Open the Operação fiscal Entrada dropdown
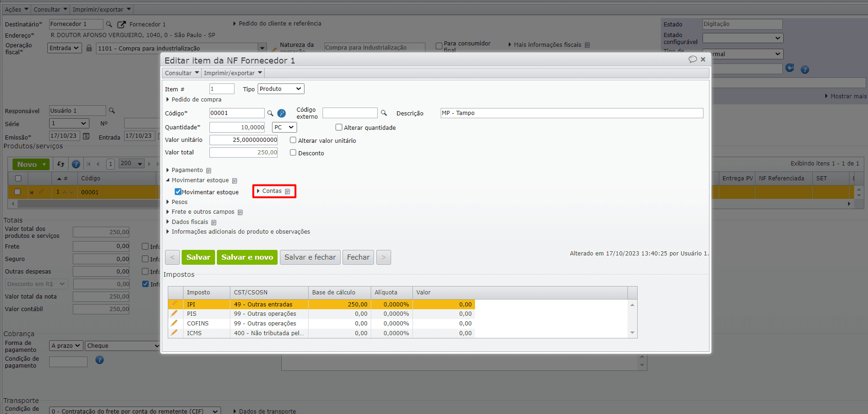The image size is (868, 414). click(64, 48)
